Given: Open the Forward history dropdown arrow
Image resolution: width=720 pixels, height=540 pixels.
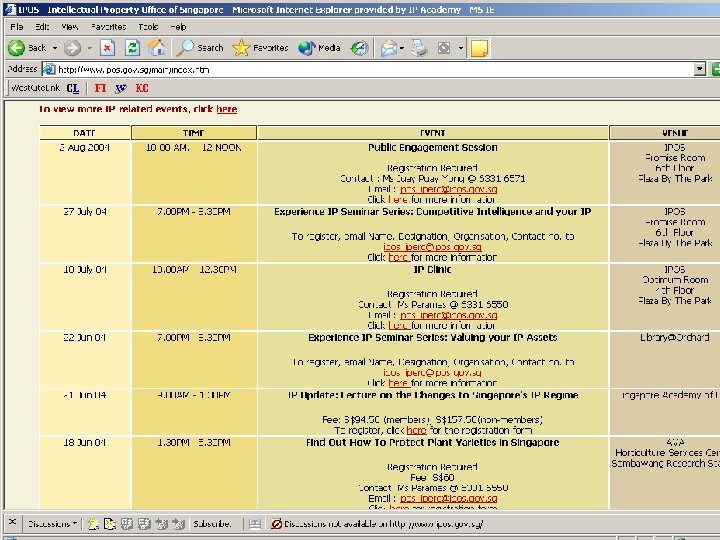Looking at the screenshot, I should click(90, 48).
